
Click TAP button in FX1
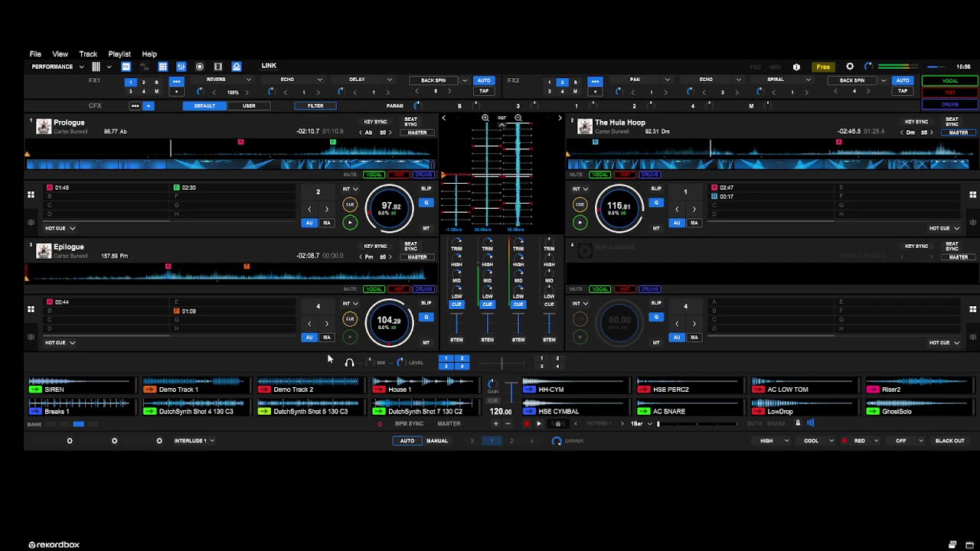tap(484, 91)
